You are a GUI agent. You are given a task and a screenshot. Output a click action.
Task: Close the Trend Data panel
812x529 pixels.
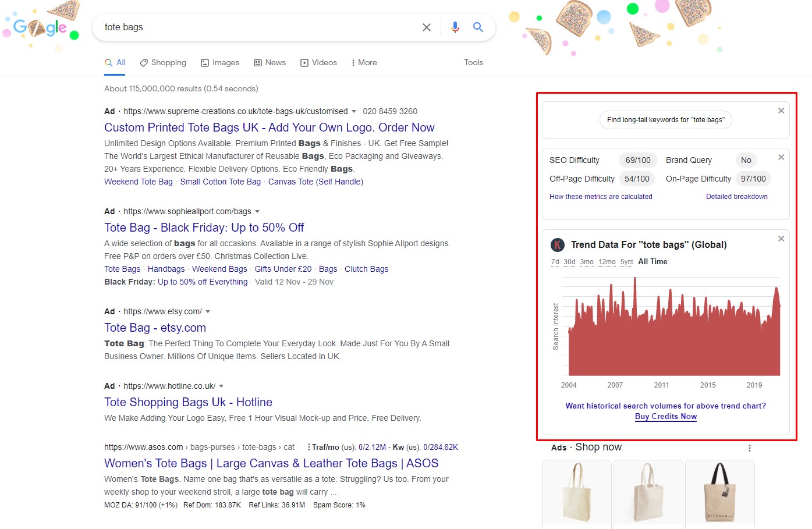coord(781,239)
